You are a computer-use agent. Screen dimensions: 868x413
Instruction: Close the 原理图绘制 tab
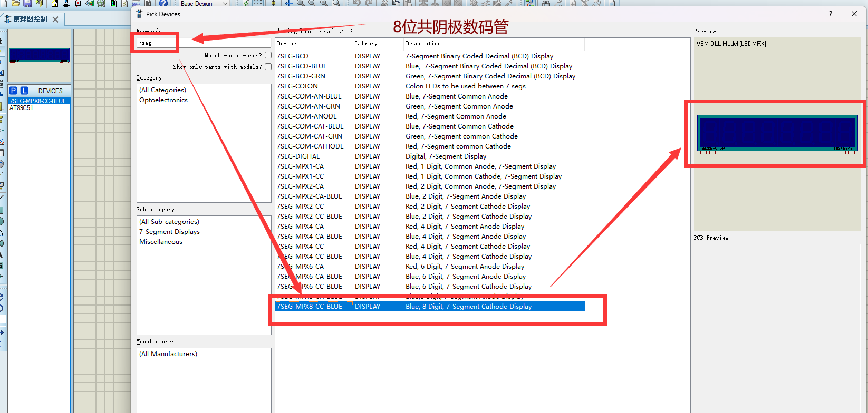(55, 19)
